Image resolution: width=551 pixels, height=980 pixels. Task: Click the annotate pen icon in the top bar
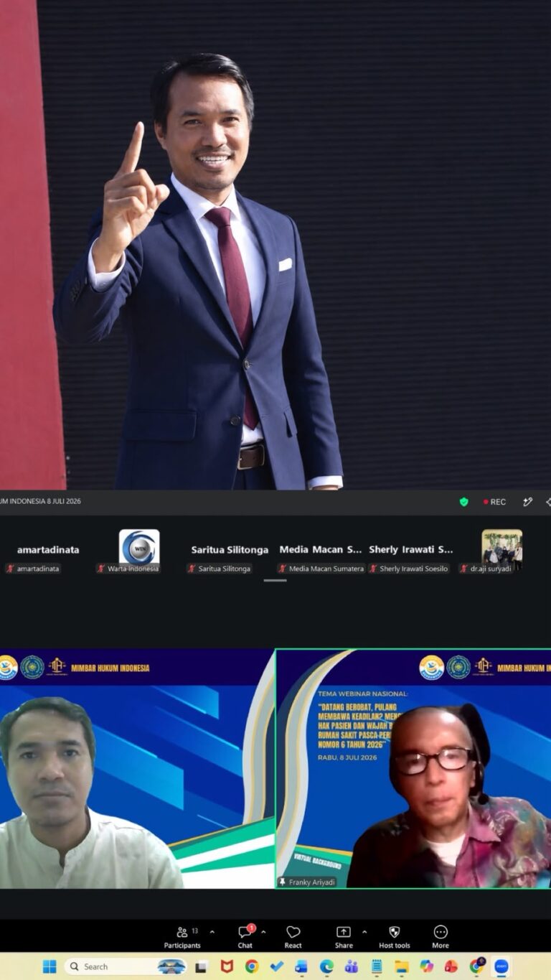527,502
